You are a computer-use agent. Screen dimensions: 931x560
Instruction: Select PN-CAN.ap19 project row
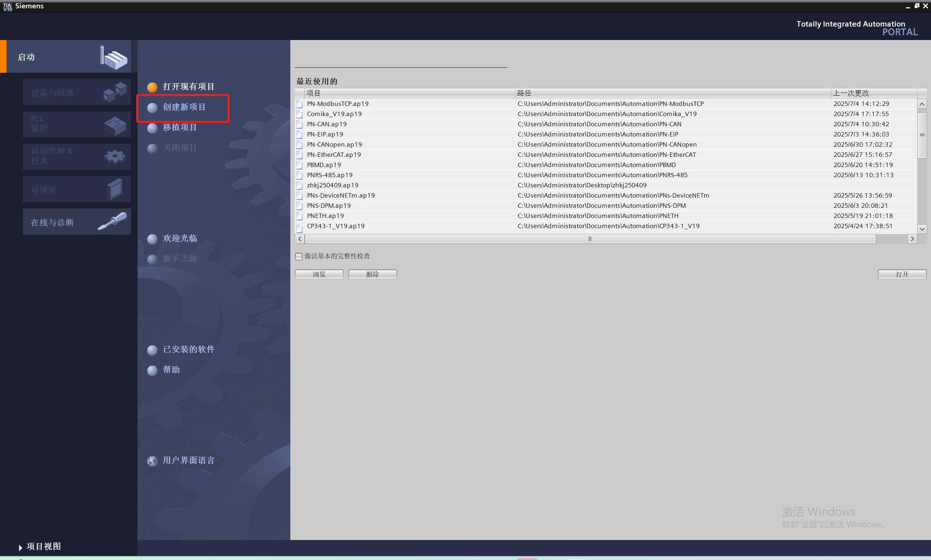point(606,124)
